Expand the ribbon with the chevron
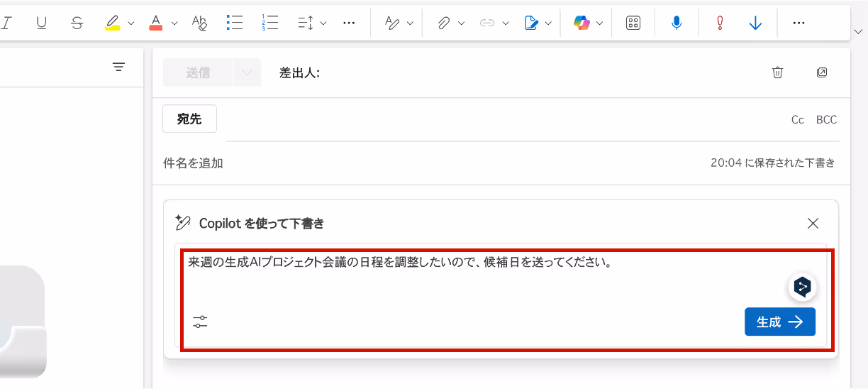Screen dimensions: 868x389 click(858, 32)
